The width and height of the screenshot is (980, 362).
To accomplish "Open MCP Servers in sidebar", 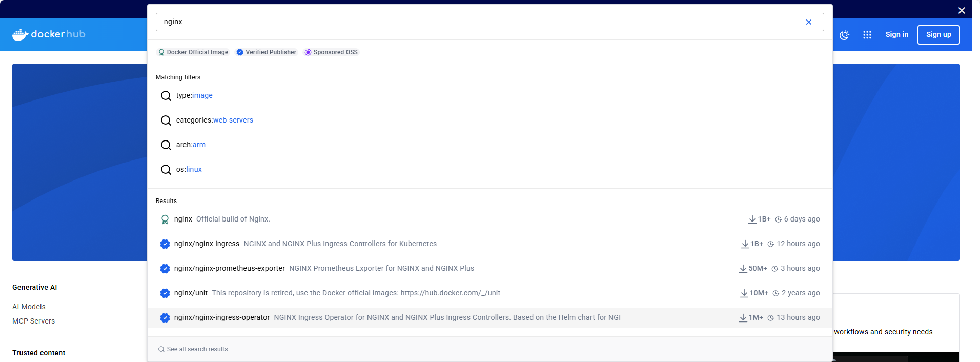I will point(33,321).
